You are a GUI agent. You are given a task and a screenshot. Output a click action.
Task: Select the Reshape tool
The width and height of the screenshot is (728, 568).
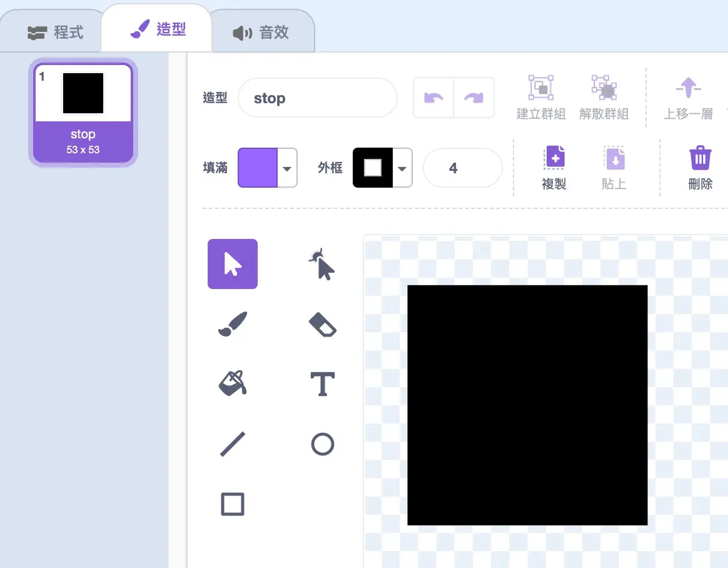[x=322, y=264]
